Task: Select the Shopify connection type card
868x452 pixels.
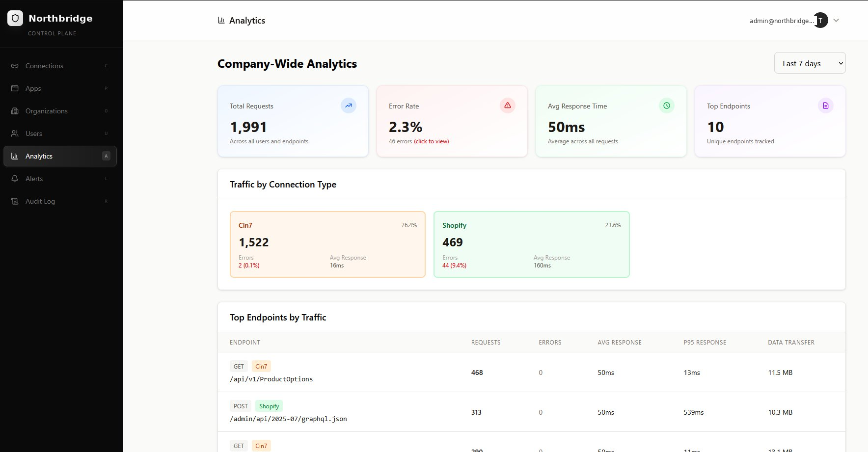Action: pos(532,244)
